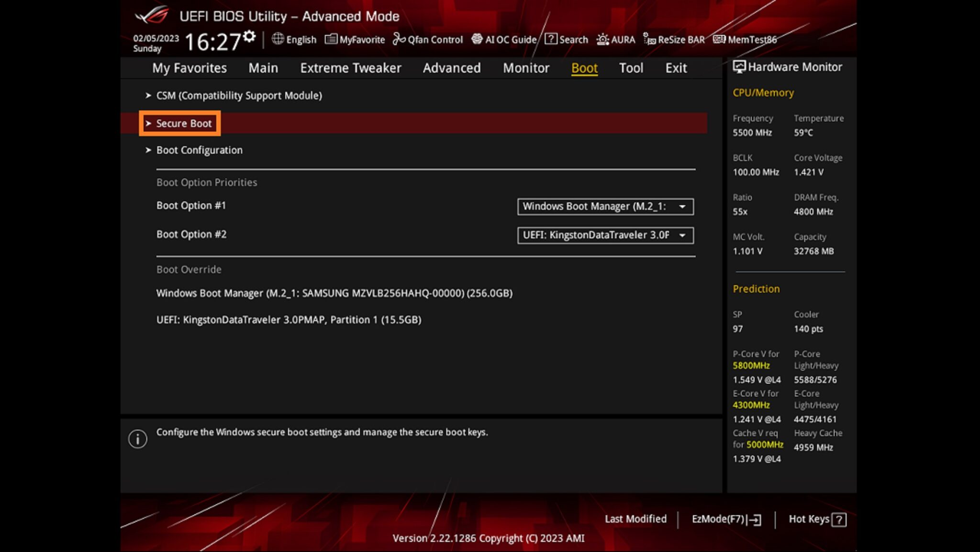The height and width of the screenshot is (552, 980).
Task: Expand CSM (Compatibility Support Module) submenu
Action: click(238, 96)
